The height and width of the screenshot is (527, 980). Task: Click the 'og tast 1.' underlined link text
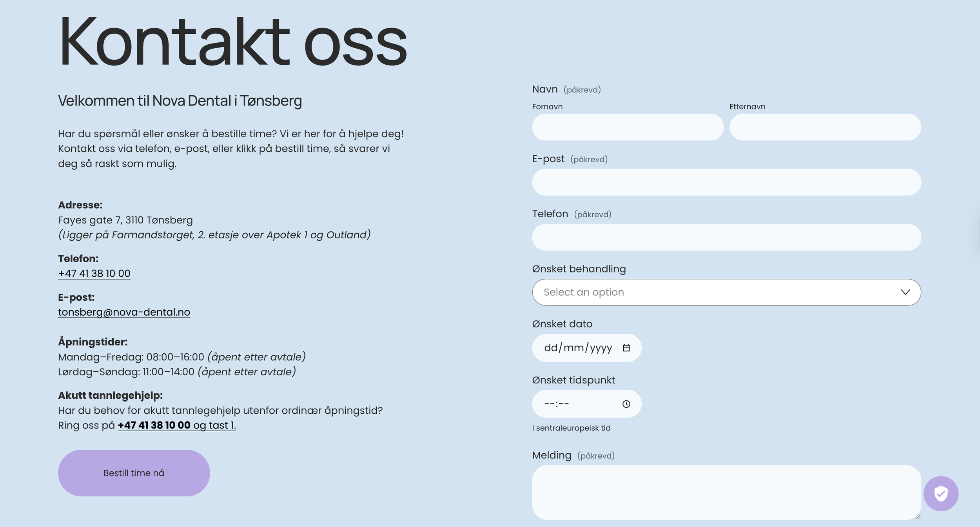215,425
